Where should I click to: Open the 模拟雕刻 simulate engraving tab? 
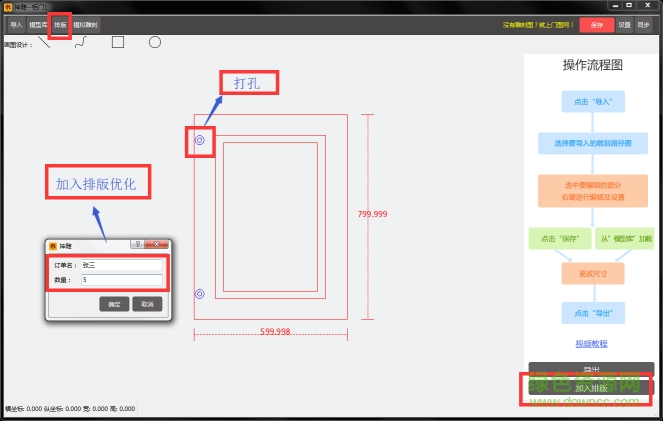click(x=85, y=24)
